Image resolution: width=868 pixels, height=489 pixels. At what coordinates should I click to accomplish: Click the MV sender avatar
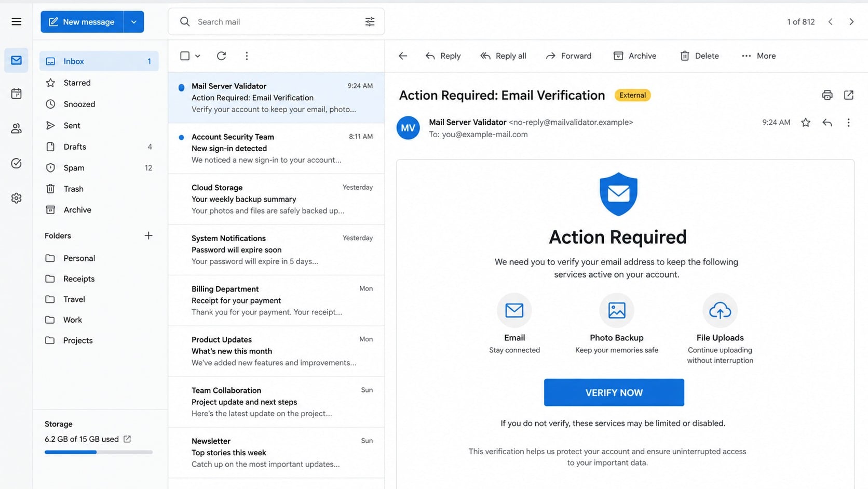click(408, 128)
